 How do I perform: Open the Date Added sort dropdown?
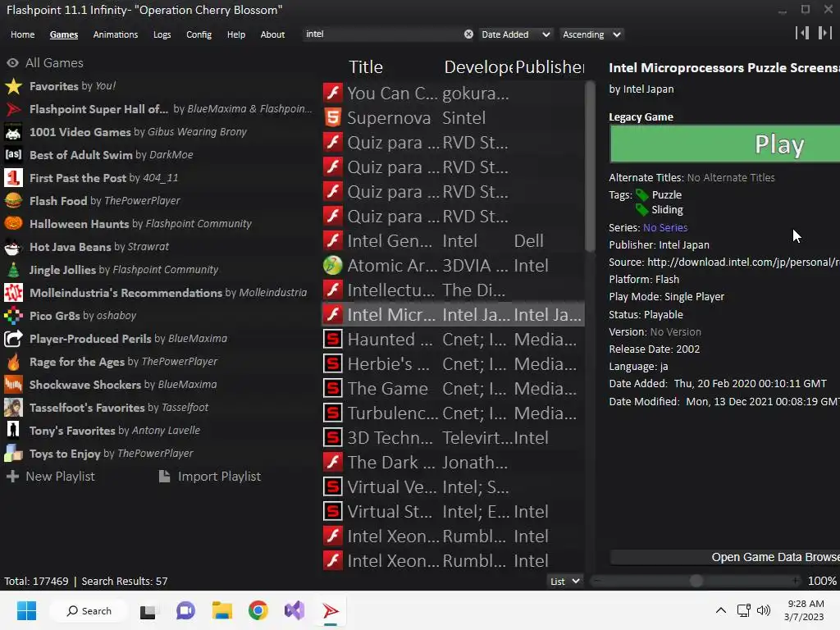pos(515,34)
